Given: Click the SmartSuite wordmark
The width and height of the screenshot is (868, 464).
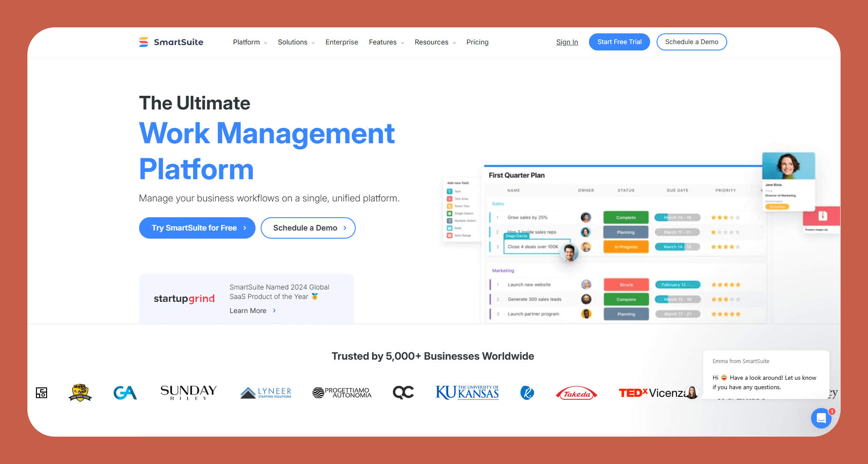Looking at the screenshot, I should coord(178,42).
